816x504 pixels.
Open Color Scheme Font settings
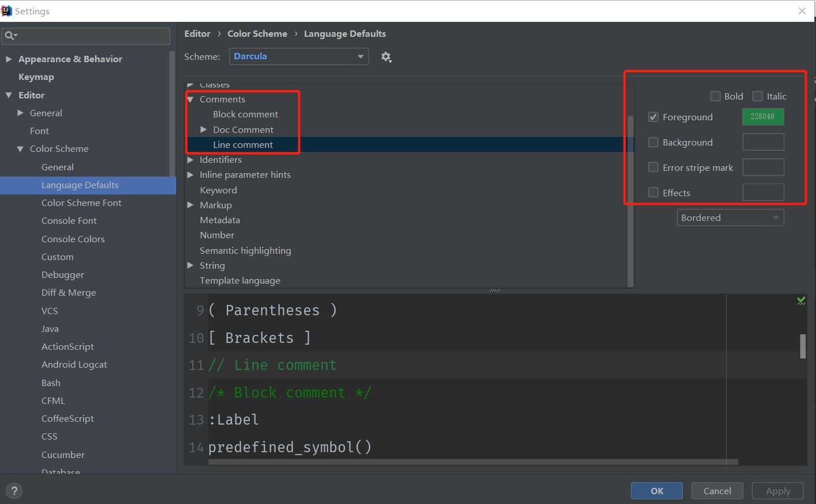pyautogui.click(x=81, y=203)
